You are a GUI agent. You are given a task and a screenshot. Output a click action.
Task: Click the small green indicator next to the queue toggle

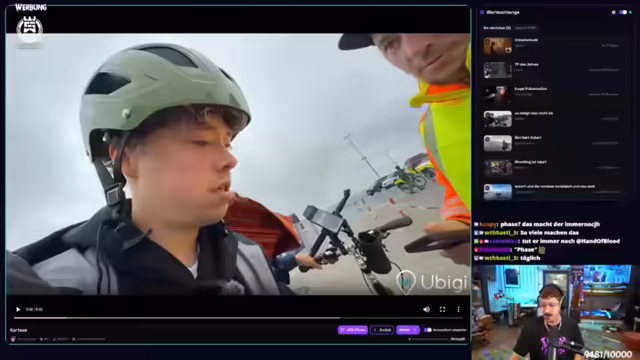click(631, 12)
